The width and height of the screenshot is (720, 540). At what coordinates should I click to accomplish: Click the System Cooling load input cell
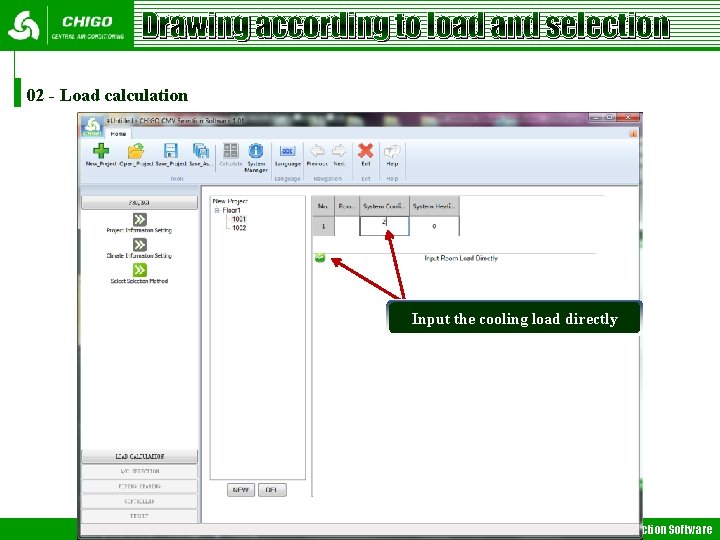point(384,226)
